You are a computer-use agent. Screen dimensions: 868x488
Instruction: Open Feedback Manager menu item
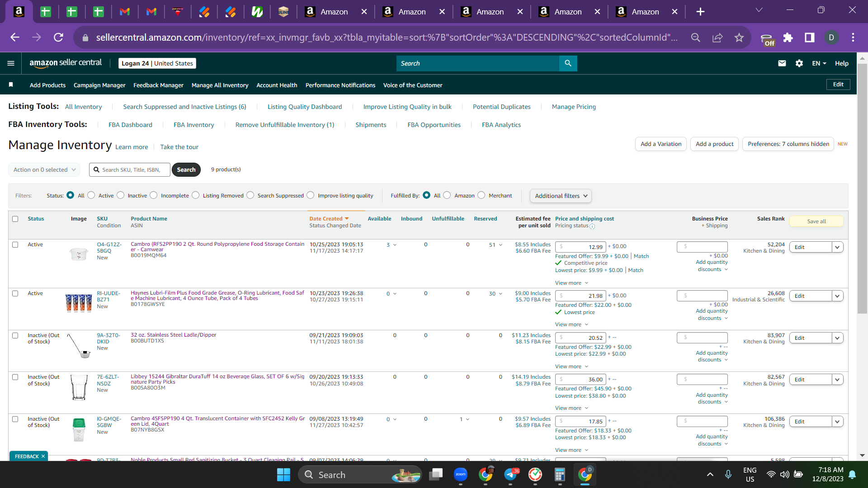158,85
